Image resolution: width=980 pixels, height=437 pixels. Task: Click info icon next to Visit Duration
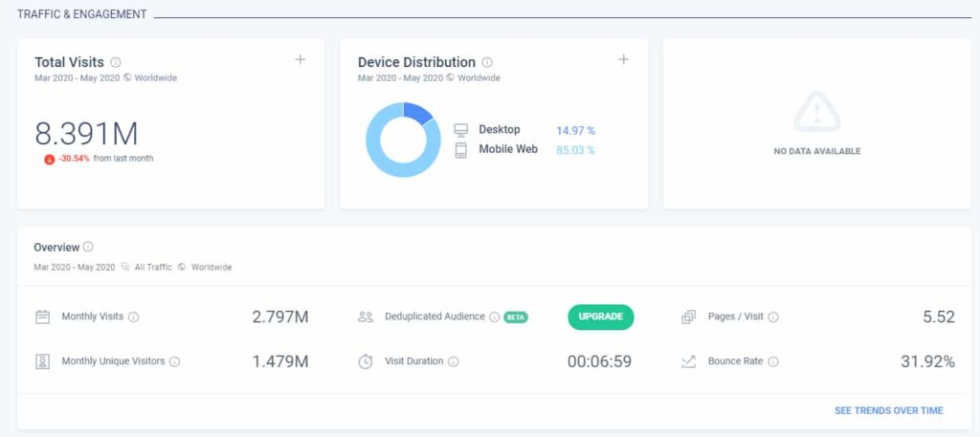point(453,361)
